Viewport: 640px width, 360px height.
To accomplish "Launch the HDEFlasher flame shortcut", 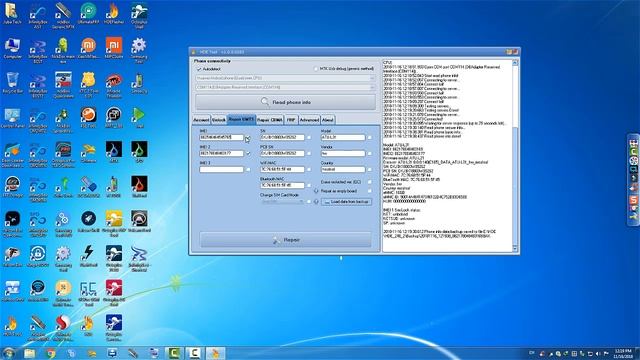I will (x=113, y=13).
